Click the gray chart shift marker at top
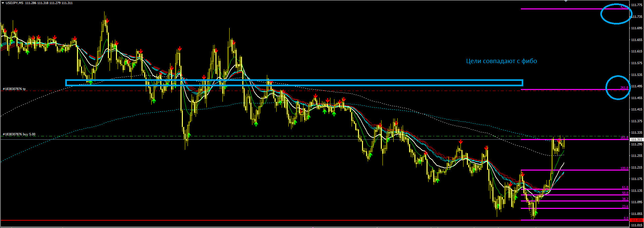 tap(566, 1)
